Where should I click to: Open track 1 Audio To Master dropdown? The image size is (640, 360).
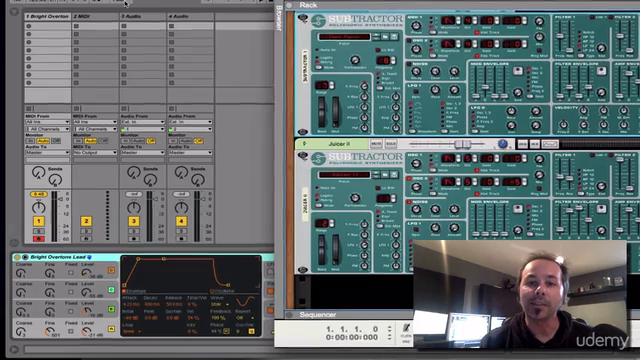pos(47,152)
